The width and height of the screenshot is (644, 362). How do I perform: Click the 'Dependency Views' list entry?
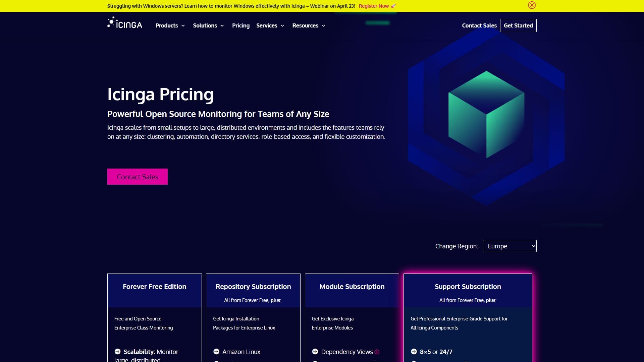pyautogui.click(x=347, y=352)
